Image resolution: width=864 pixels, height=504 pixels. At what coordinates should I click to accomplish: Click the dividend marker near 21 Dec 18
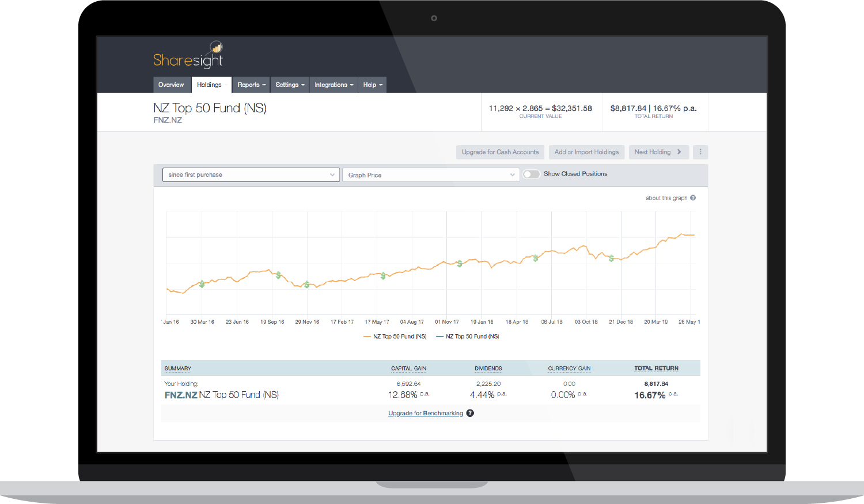click(612, 258)
